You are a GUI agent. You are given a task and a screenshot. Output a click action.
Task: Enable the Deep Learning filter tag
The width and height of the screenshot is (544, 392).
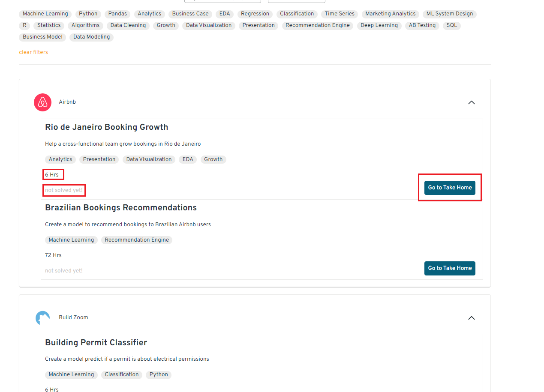[x=379, y=25]
